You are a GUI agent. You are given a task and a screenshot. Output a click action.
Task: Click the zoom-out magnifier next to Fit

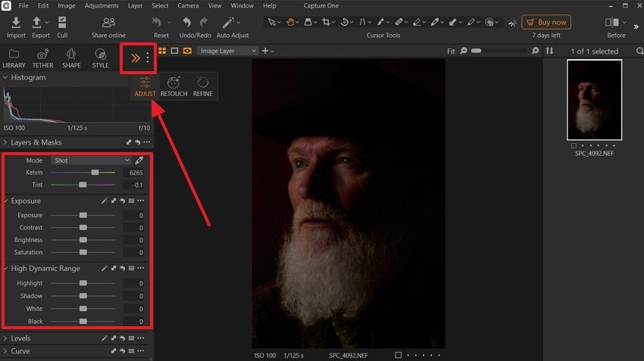464,51
